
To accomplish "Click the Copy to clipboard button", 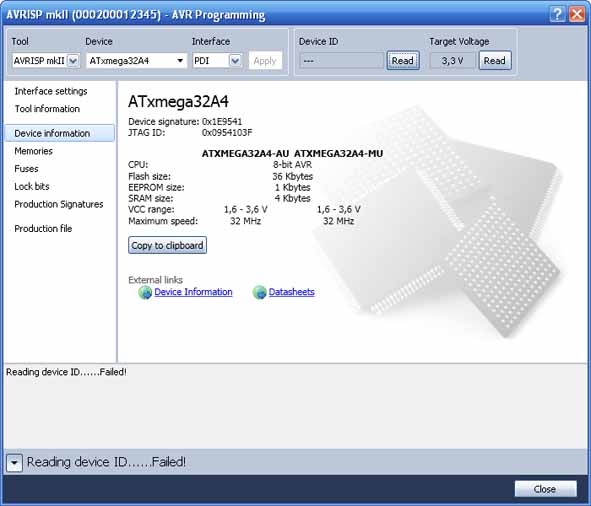I will click(167, 245).
